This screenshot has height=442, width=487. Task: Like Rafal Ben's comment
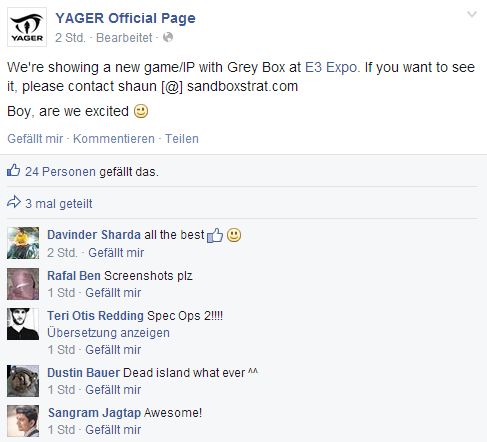pyautogui.click(x=113, y=293)
